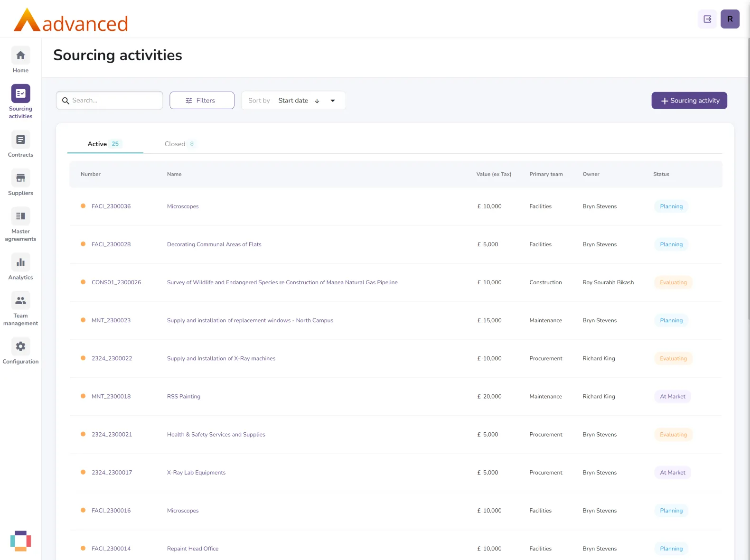Click into the Search field
This screenshot has width=750, height=560.
point(110,101)
